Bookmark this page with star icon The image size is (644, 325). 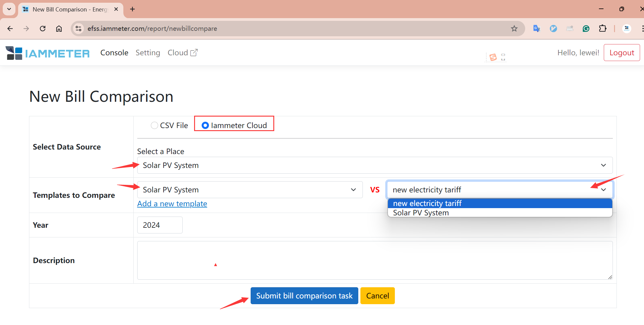click(x=514, y=28)
